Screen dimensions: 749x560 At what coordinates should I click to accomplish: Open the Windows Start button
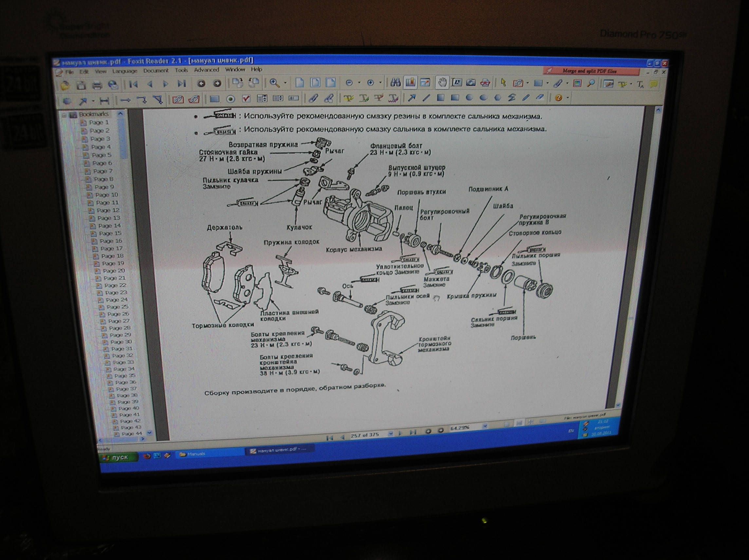(117, 458)
